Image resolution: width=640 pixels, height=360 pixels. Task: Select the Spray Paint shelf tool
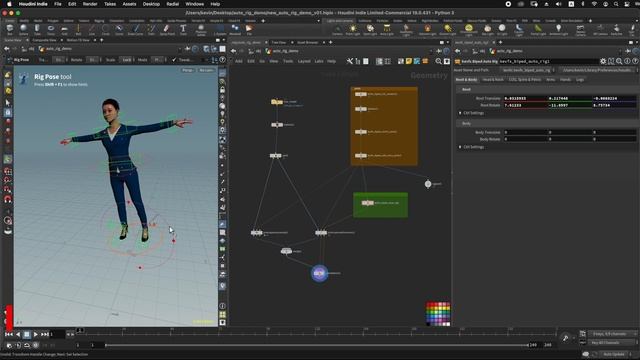[x=167, y=29]
